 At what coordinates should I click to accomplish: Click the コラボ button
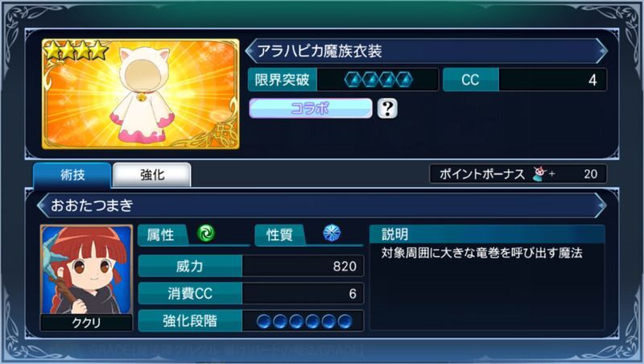[x=311, y=109]
